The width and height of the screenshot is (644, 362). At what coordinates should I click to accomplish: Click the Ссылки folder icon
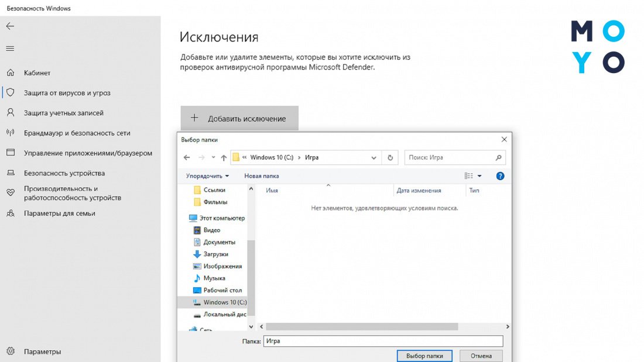pyautogui.click(x=197, y=190)
